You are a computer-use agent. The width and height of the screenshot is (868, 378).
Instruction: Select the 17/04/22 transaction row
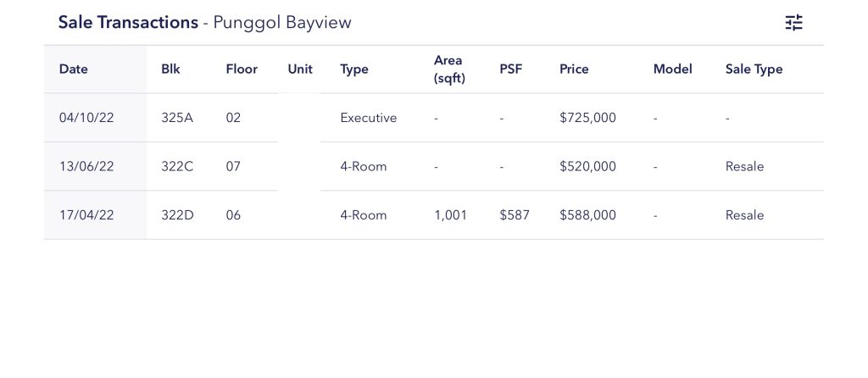click(x=86, y=215)
